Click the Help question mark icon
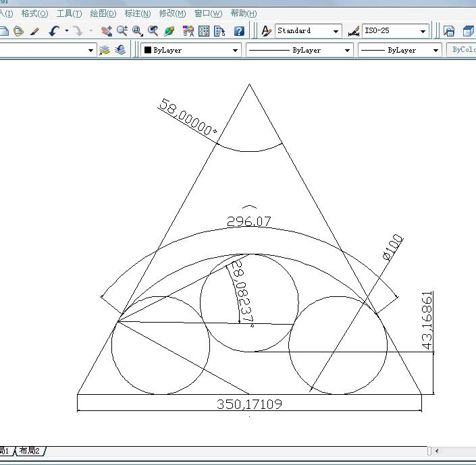476x465 pixels. tap(239, 31)
